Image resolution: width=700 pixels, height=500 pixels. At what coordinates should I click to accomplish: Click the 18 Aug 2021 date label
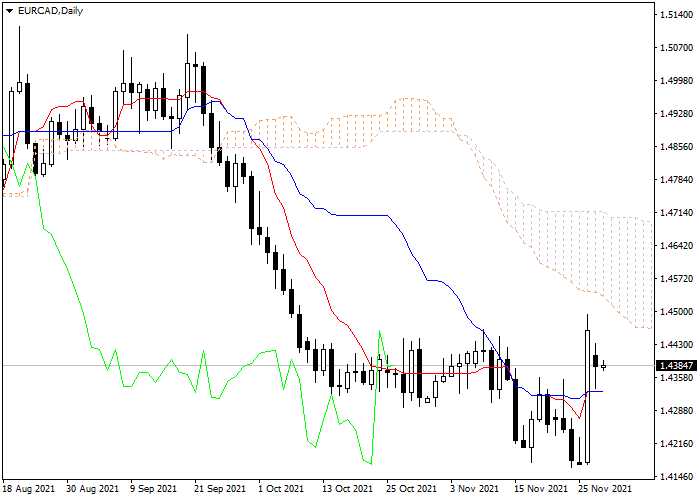[29, 489]
